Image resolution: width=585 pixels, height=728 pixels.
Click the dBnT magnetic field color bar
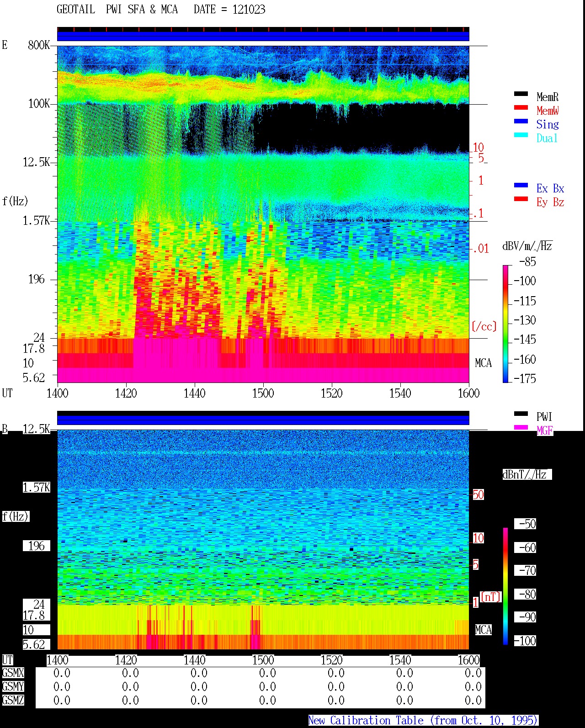505,586
